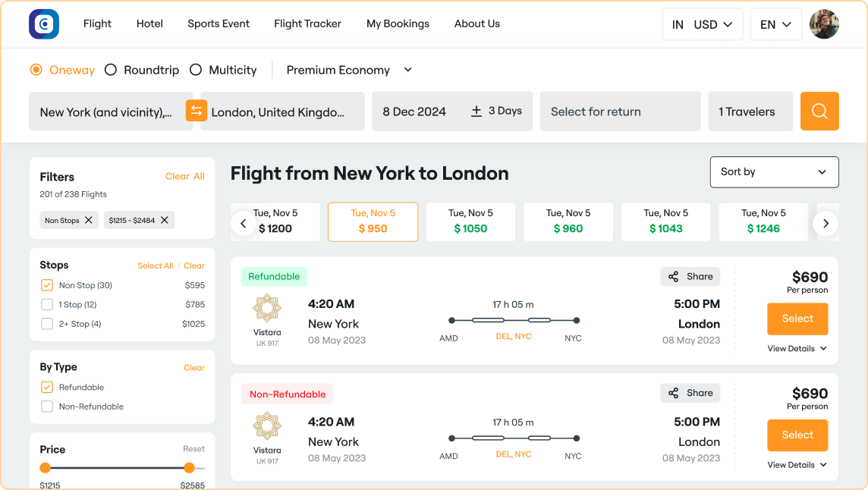Open the Premium Economy class dropdown

coord(349,70)
